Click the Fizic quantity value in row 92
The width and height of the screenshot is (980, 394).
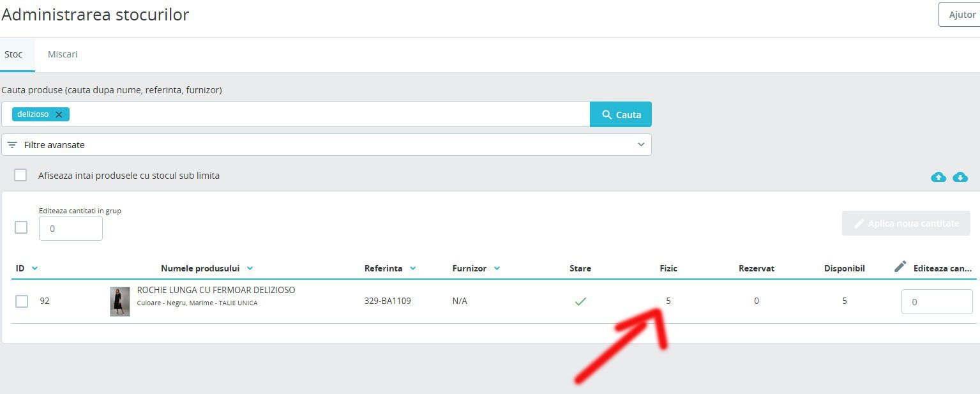pyautogui.click(x=668, y=301)
